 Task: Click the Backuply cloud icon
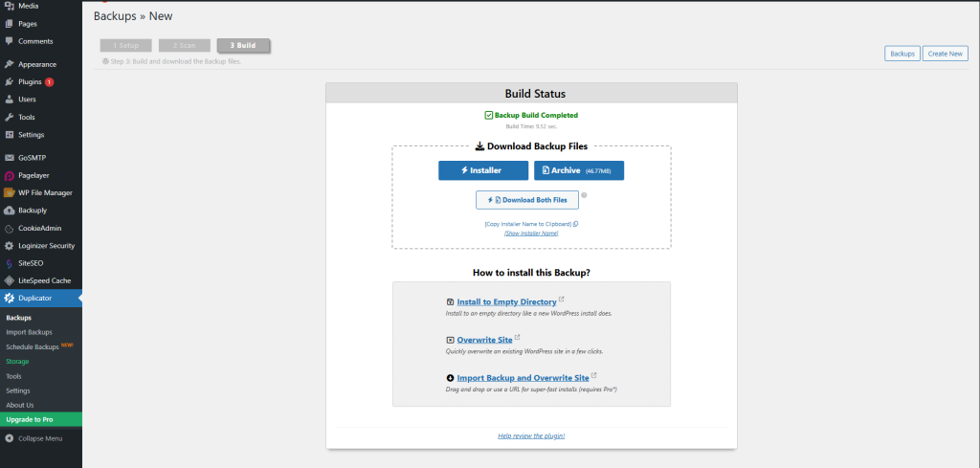click(x=10, y=211)
